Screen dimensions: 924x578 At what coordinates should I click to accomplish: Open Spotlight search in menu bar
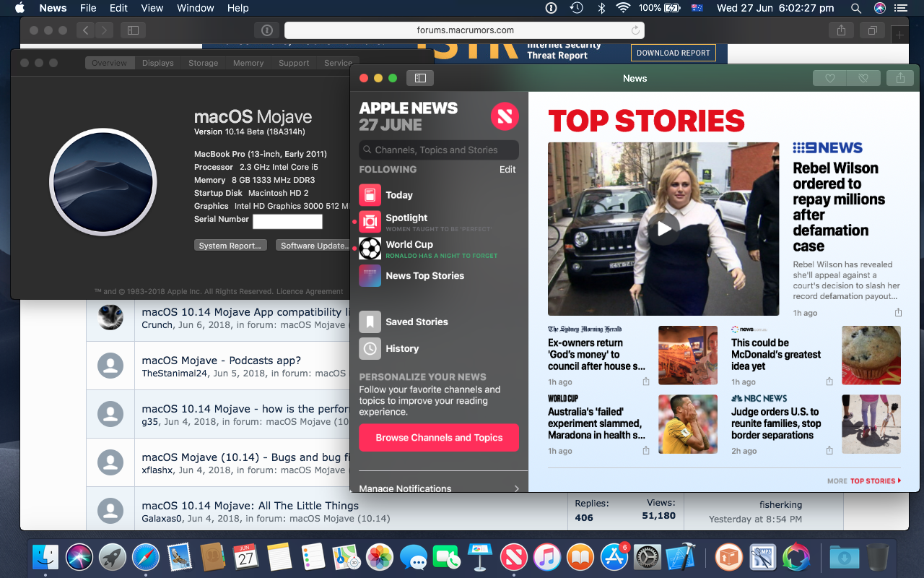[855, 8]
